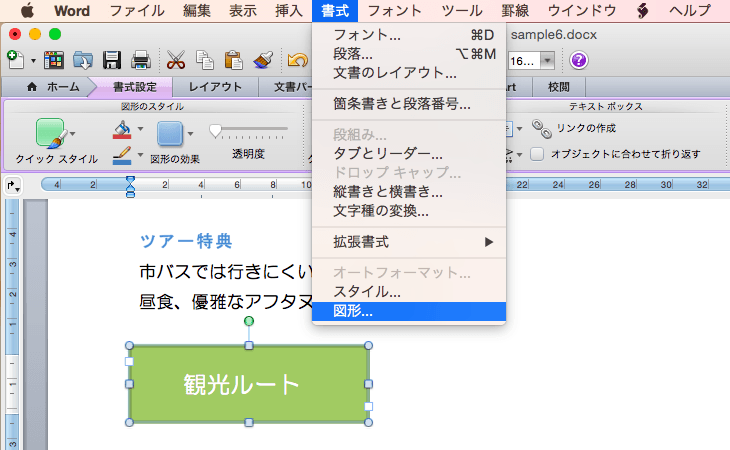Click the 透明度 transparency slider handle
Viewport: 730px width, 450px height.
[x=215, y=131]
